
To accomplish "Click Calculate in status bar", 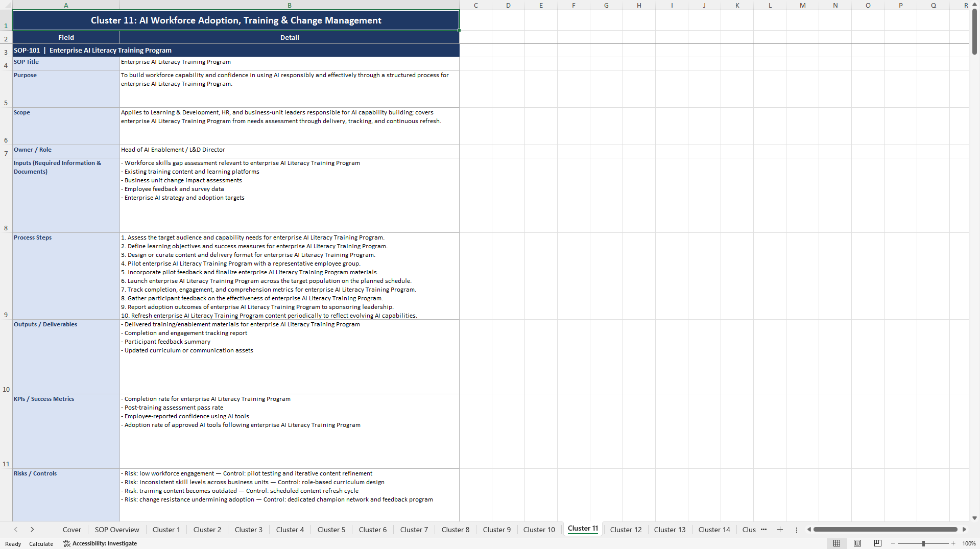I will [x=41, y=544].
